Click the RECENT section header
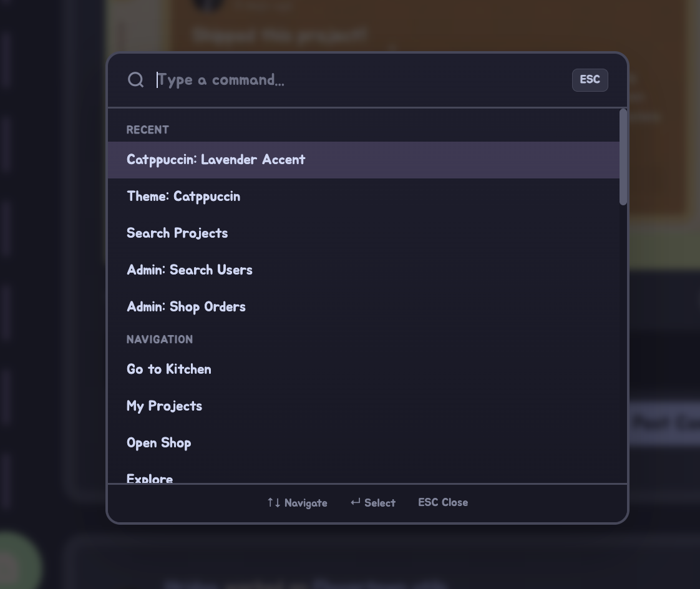Viewport: 700px width, 589px height. click(x=148, y=130)
